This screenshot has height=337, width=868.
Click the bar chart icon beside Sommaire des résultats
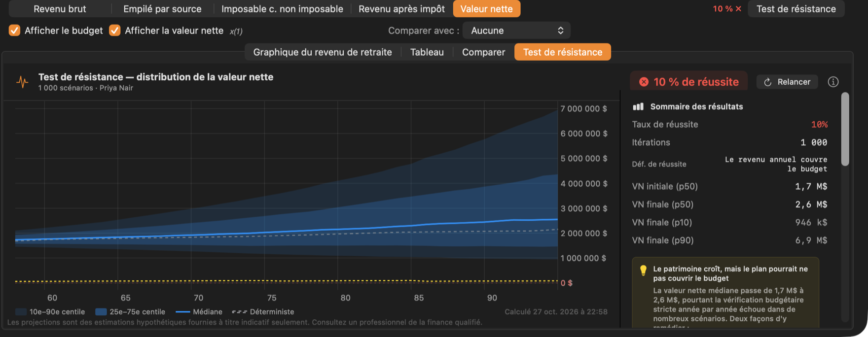(638, 106)
